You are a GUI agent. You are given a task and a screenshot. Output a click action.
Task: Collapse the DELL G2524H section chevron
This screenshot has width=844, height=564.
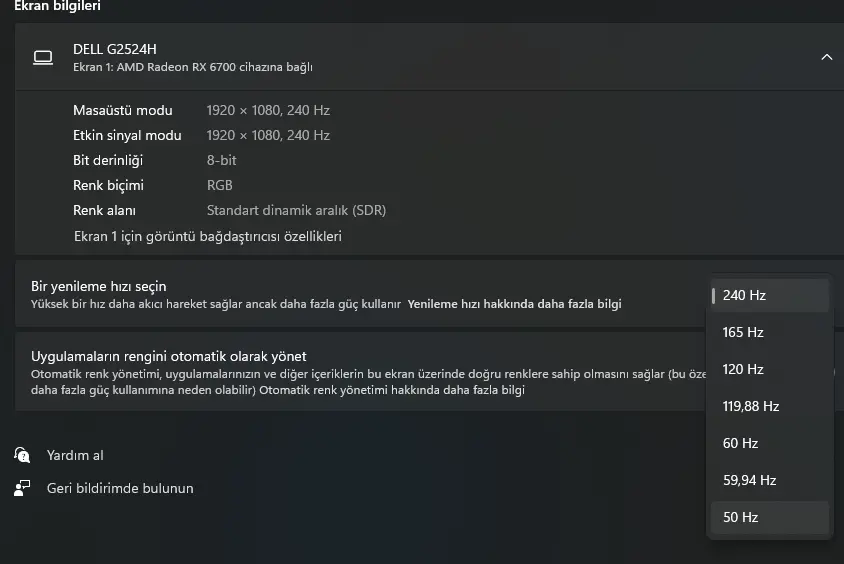click(827, 57)
